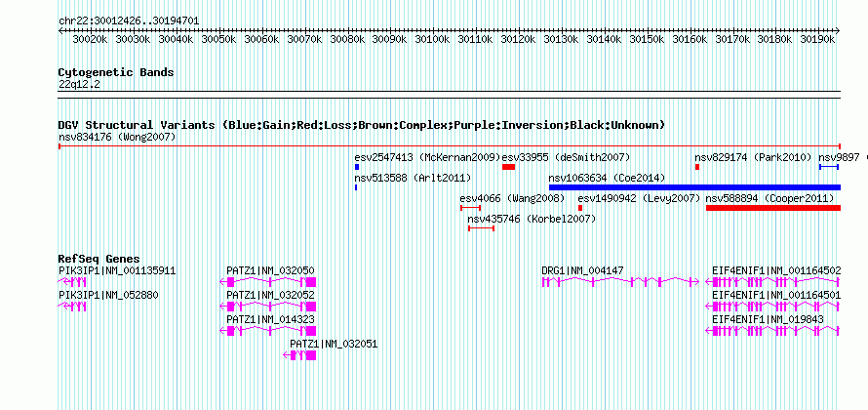Click the ruler's left scroll arrow

coord(60,31)
